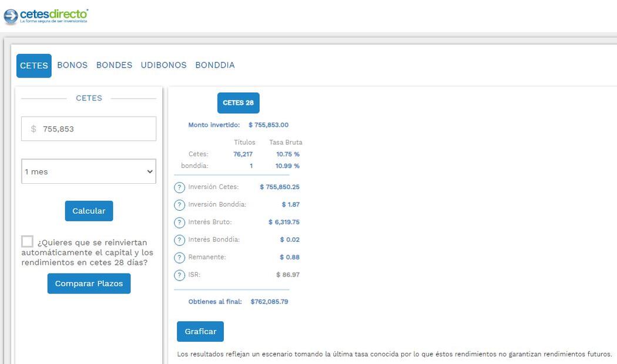Click the Monto invertido value $ 755,853.00

point(269,125)
